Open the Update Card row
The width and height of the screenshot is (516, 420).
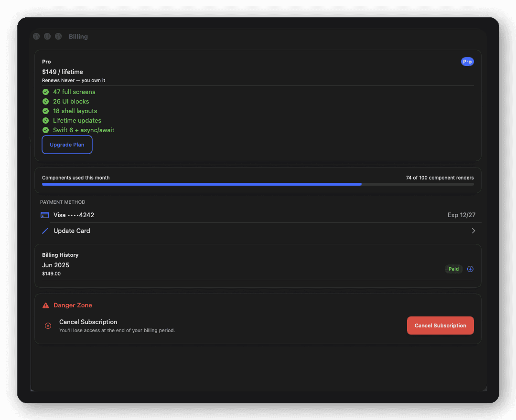(258, 231)
